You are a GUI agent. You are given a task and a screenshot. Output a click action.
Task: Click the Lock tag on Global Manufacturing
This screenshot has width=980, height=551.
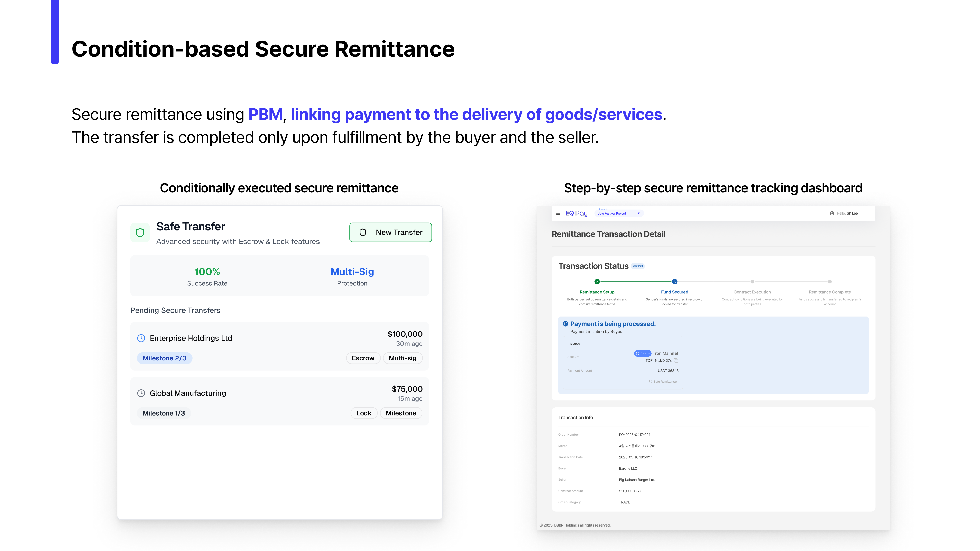pyautogui.click(x=364, y=413)
